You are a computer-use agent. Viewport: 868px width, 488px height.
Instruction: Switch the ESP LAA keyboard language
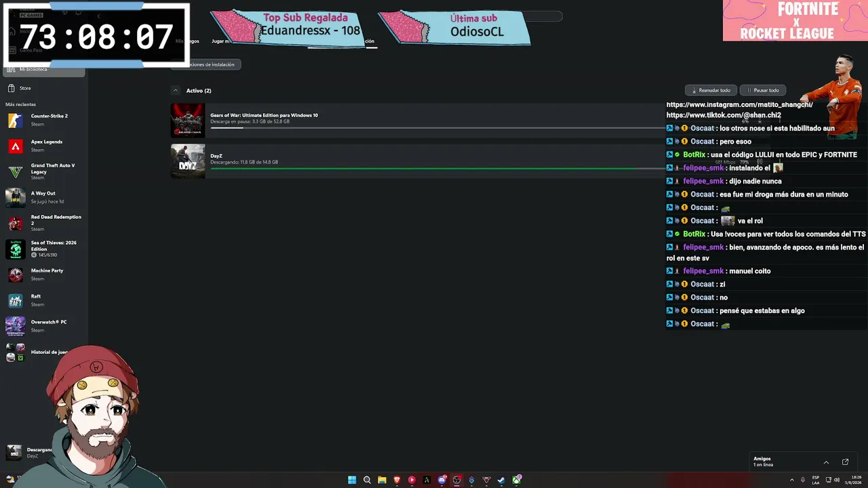tap(816, 480)
